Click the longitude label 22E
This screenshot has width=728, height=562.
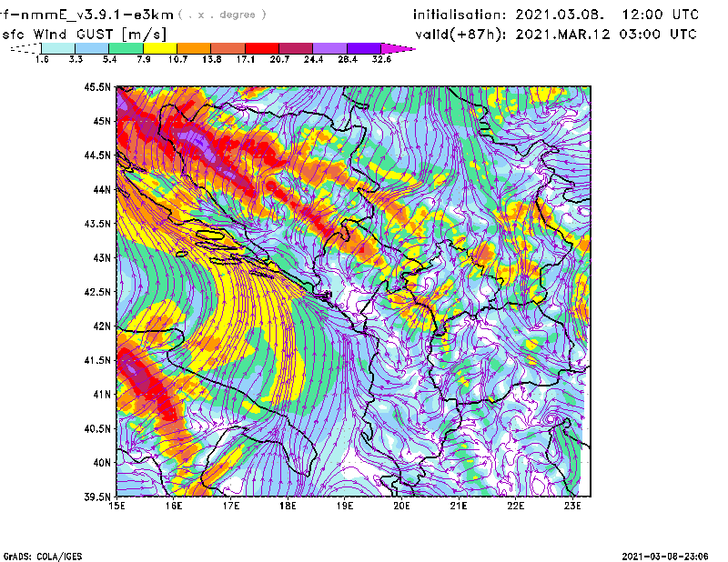pyautogui.click(x=515, y=506)
